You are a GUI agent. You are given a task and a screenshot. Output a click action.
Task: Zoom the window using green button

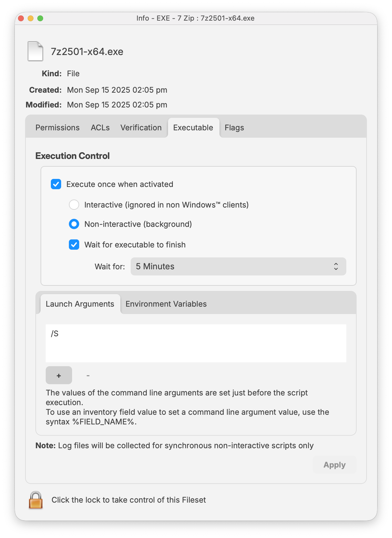pyautogui.click(x=40, y=18)
